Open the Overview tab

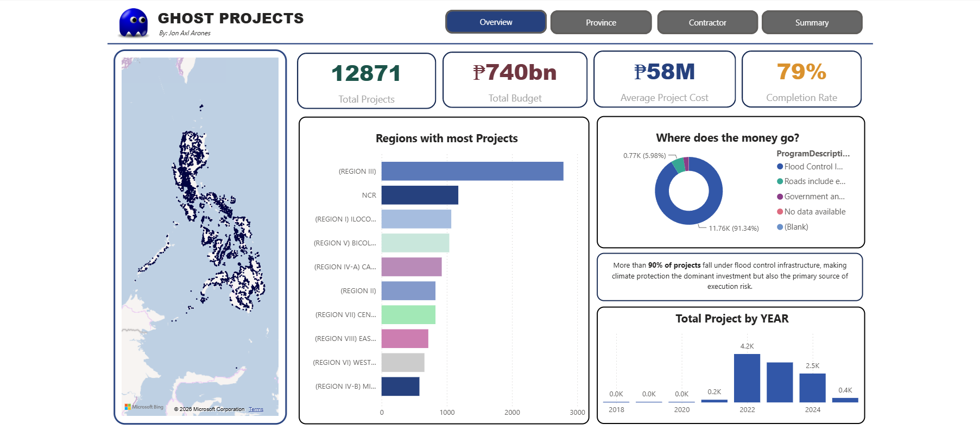click(496, 22)
